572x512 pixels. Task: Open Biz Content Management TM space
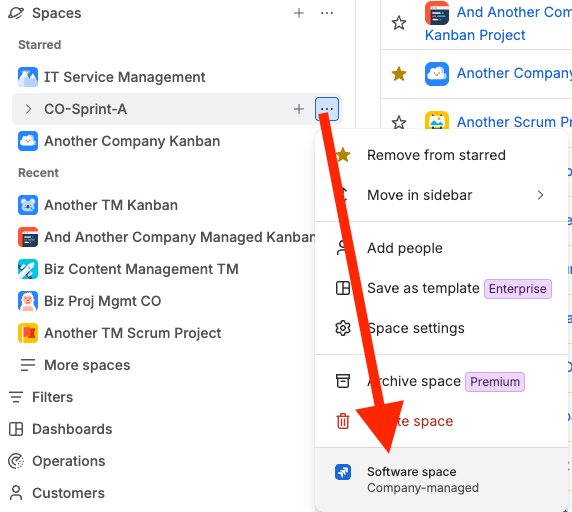point(141,269)
